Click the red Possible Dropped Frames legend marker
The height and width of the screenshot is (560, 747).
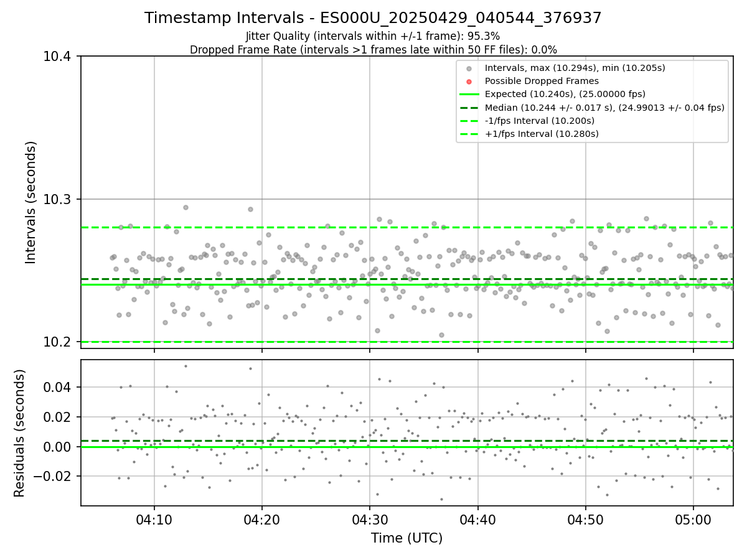[x=469, y=81]
